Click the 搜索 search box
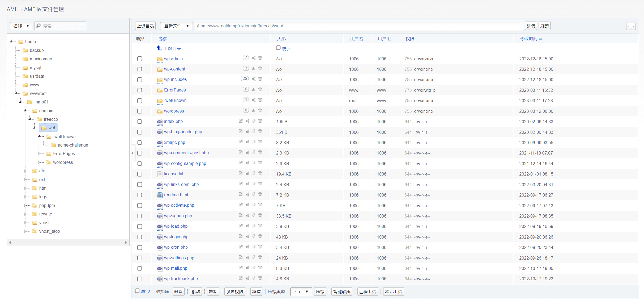Screen dimensions: 644x304 tap(60, 26)
